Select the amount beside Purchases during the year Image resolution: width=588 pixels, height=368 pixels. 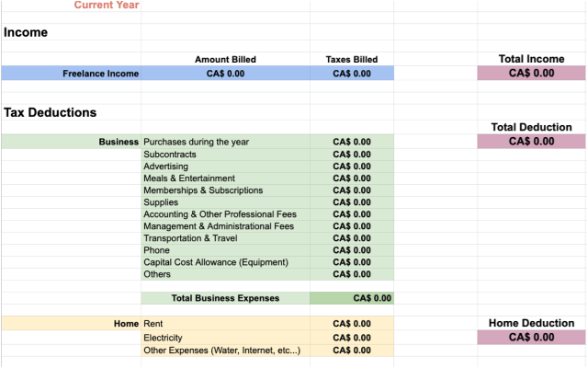coord(352,142)
